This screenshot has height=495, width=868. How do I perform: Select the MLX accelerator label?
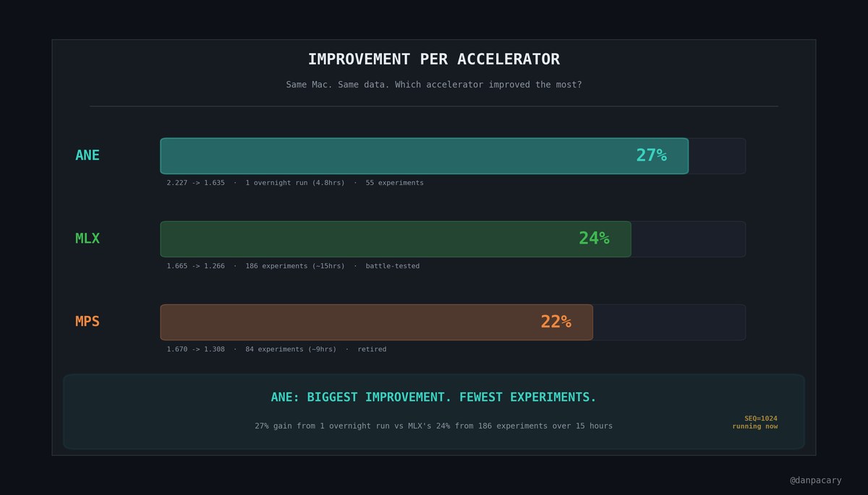pos(88,238)
